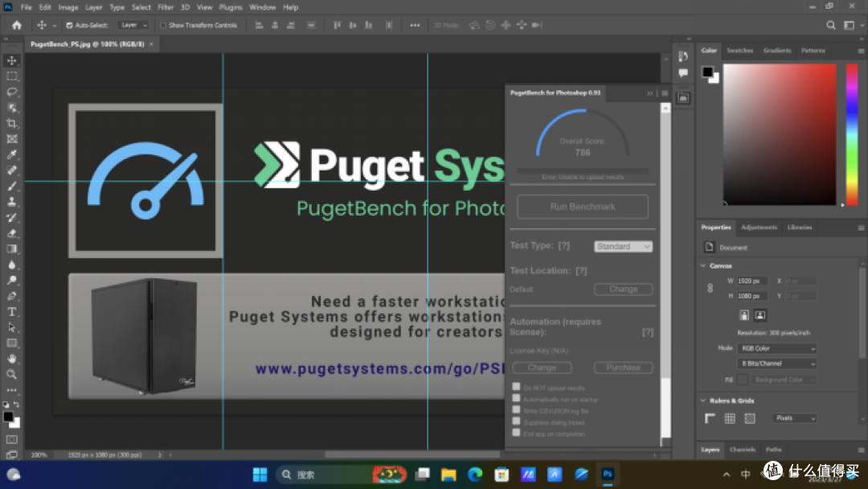Open the RGB Color mode dropdown

pyautogui.click(x=776, y=348)
